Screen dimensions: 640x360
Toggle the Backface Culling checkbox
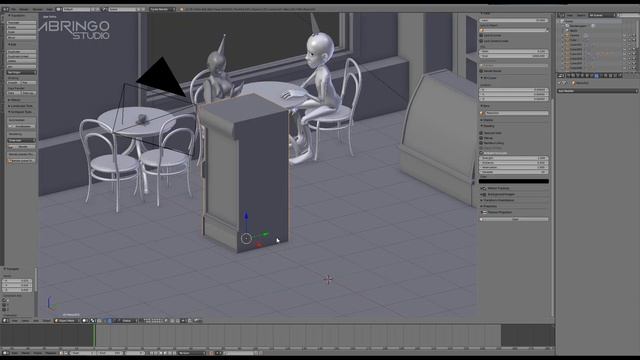pyautogui.click(x=481, y=143)
